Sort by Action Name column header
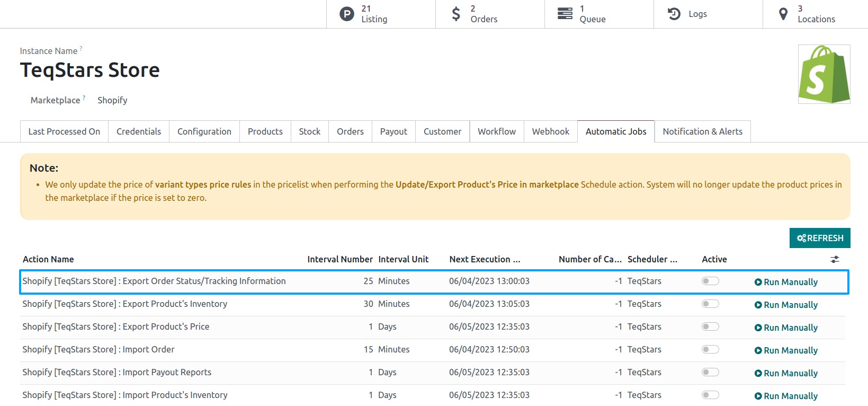 coord(48,259)
